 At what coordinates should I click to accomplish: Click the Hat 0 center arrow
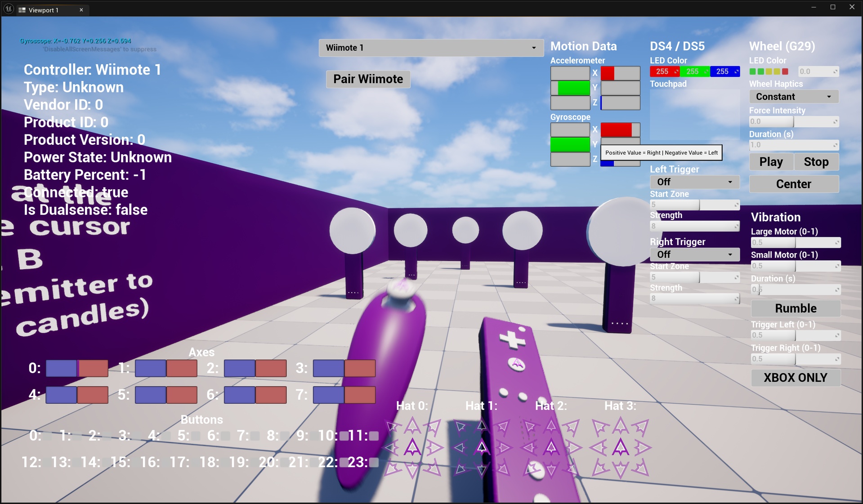(412, 447)
